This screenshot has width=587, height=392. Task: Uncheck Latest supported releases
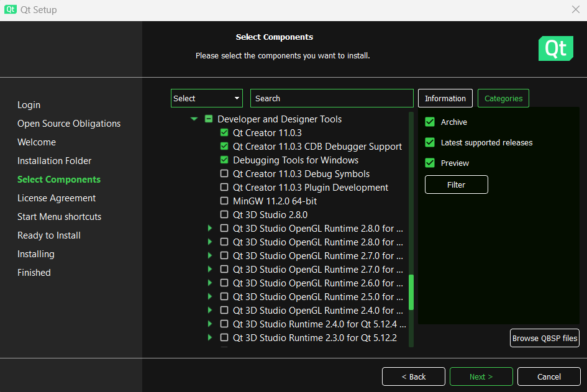430,143
